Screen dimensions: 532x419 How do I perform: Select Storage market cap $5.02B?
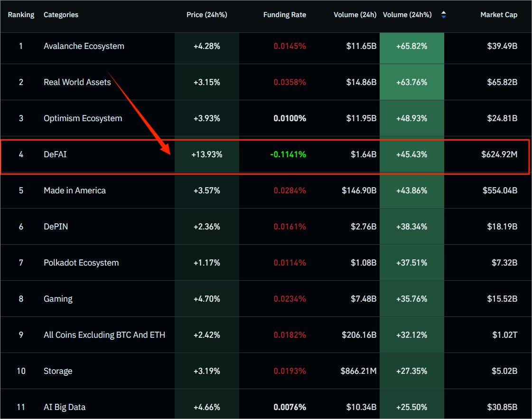(504, 371)
